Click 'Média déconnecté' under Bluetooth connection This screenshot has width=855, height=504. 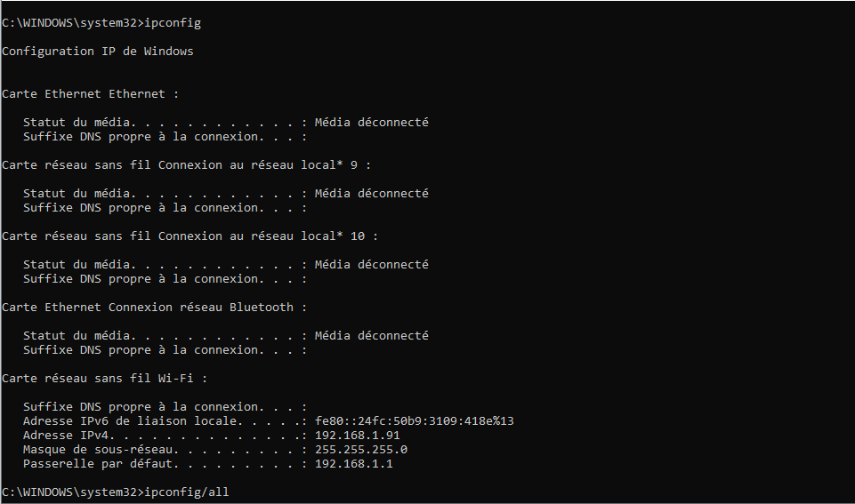[x=371, y=336]
